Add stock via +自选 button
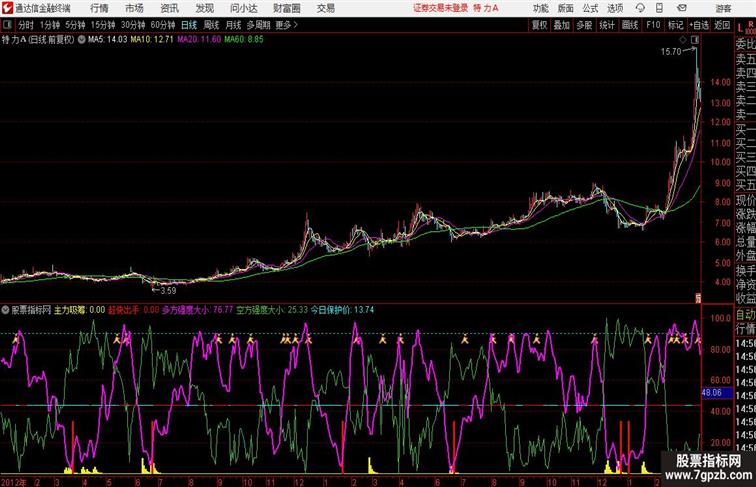The width and height of the screenshot is (756, 487). point(699,25)
